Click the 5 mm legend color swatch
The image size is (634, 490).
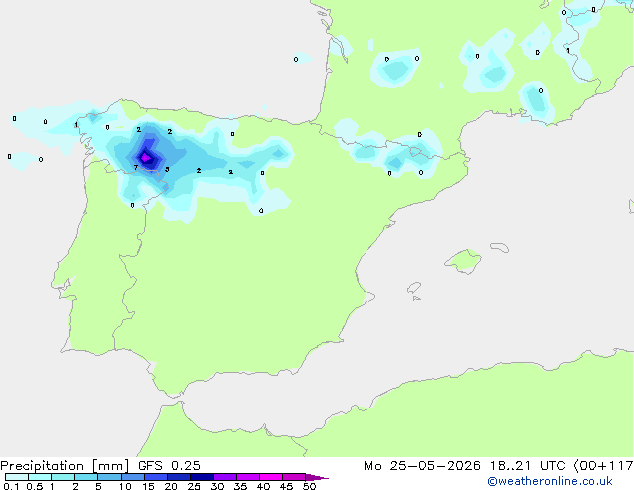109,477
